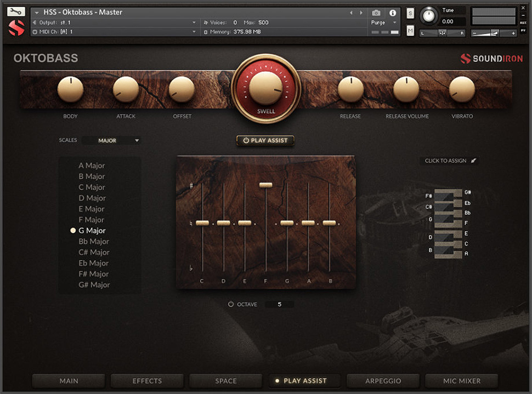The height and width of the screenshot is (394, 532).
Task: Select the A Major scale
Action: coord(92,165)
